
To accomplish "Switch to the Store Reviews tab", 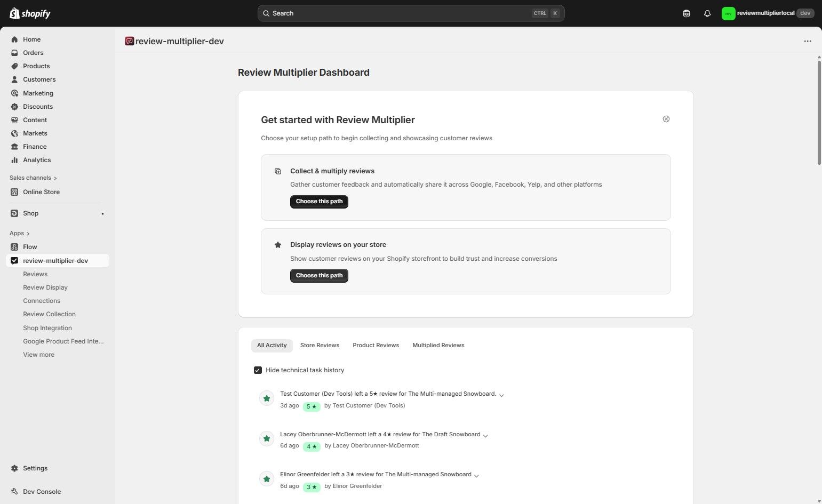I will pyautogui.click(x=320, y=345).
